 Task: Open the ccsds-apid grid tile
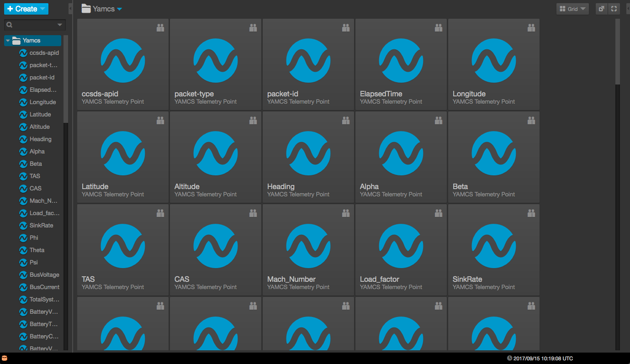(123, 64)
